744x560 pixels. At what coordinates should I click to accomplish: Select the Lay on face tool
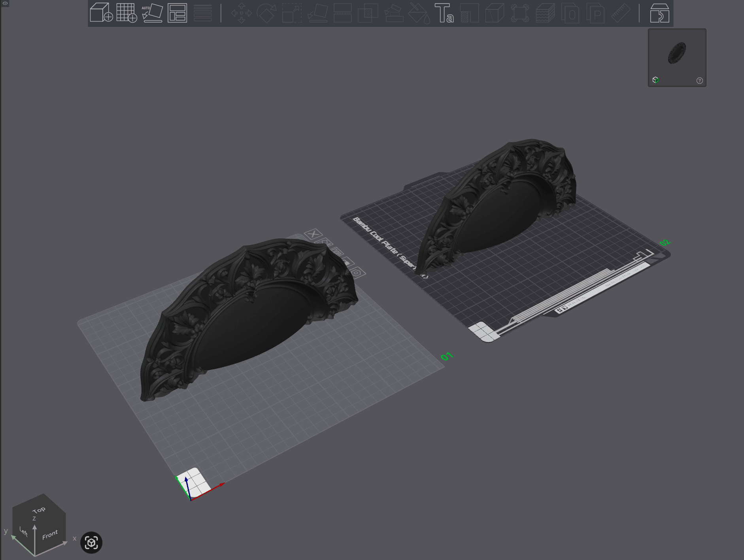click(x=317, y=13)
